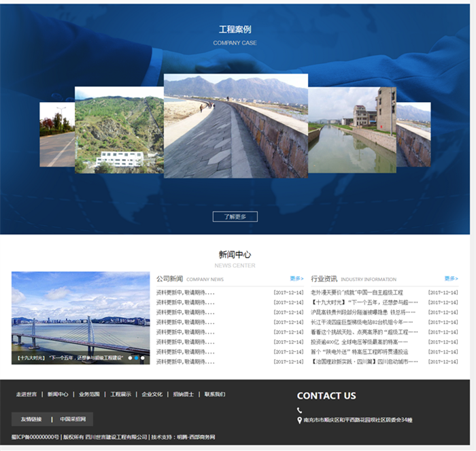Click the 友情链接 button

[31, 419]
